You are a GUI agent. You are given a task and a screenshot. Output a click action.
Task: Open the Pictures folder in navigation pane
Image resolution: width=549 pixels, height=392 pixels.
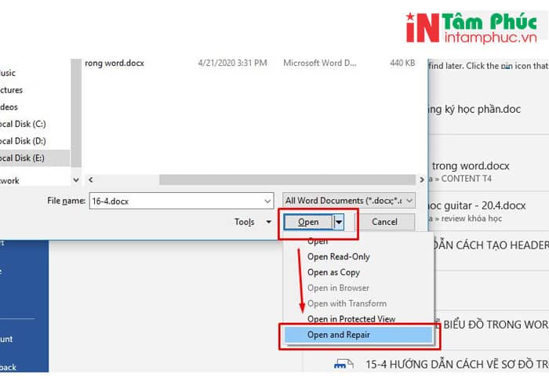tap(11, 90)
